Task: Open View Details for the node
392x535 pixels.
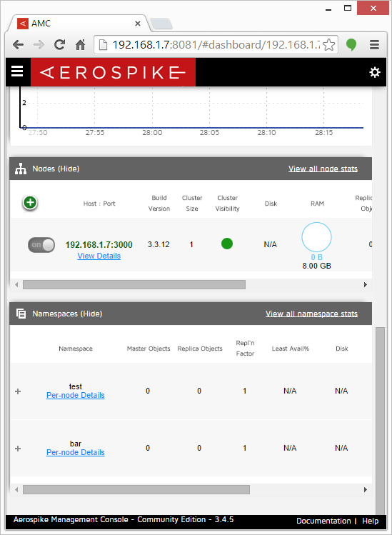Action: tap(99, 256)
